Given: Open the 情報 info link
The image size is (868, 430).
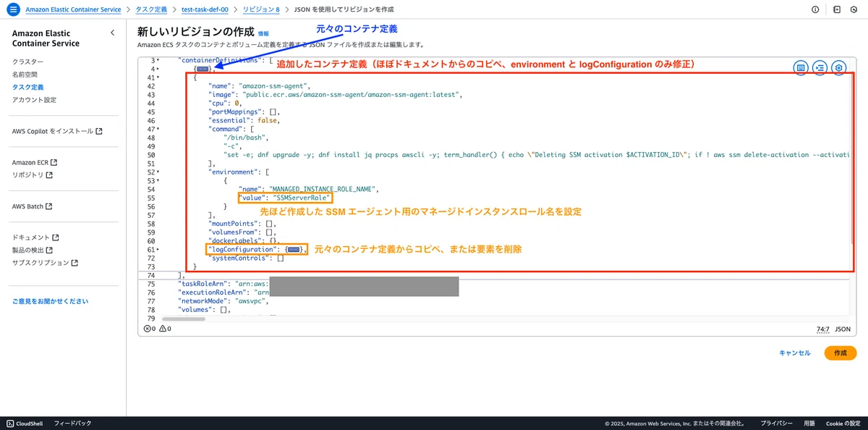Looking at the screenshot, I should 263,34.
